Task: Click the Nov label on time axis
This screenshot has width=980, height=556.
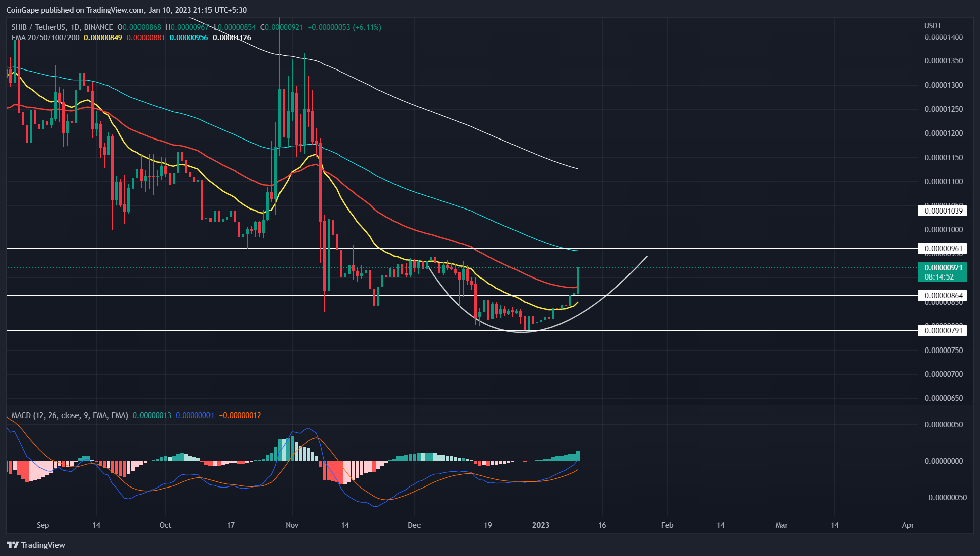Action: (x=292, y=525)
